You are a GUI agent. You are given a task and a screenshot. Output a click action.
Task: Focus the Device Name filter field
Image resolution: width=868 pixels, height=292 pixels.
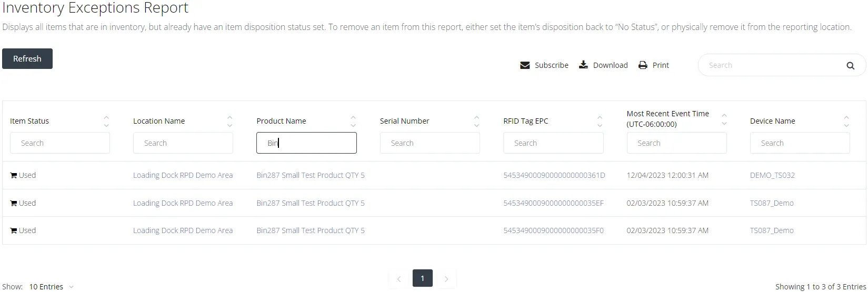tap(800, 143)
